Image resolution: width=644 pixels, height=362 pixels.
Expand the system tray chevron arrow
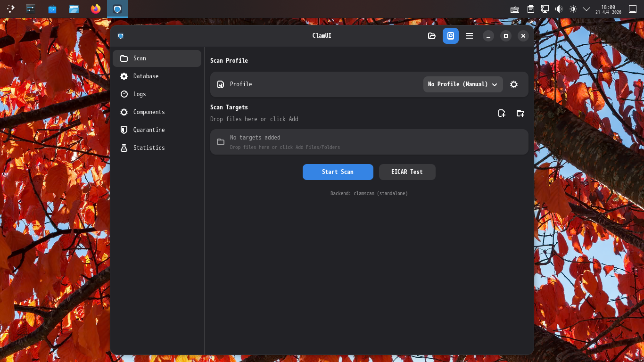click(x=586, y=8)
